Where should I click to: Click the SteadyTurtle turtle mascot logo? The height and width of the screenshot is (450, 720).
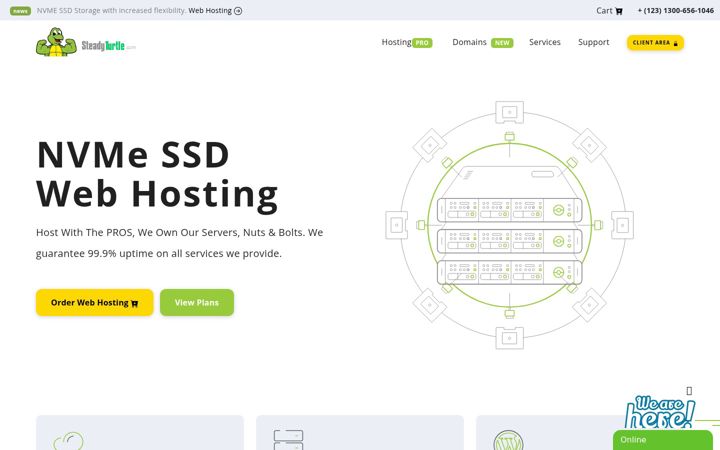coord(56,42)
